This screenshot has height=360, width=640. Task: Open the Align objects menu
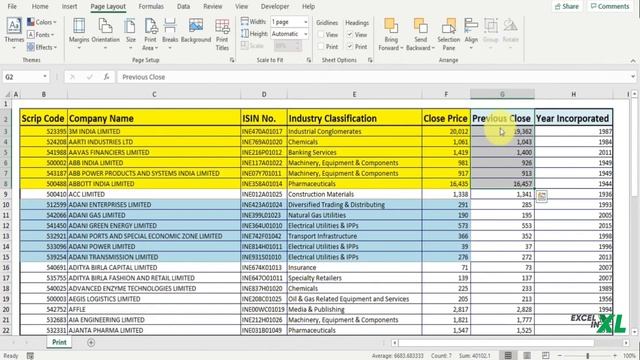pos(471,34)
